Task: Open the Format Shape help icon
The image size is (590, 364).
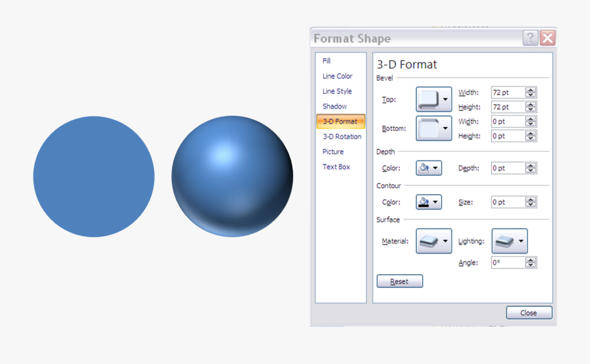Action: [530, 38]
